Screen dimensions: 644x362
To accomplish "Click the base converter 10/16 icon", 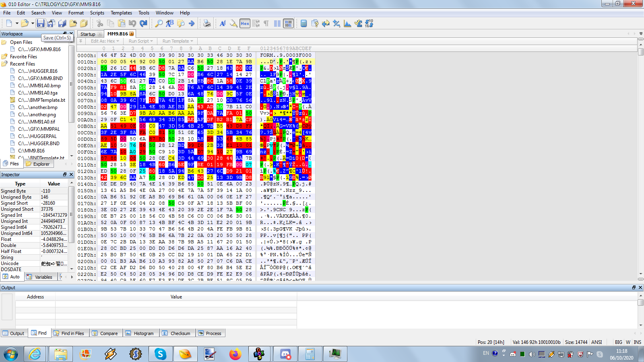I will (369, 23).
